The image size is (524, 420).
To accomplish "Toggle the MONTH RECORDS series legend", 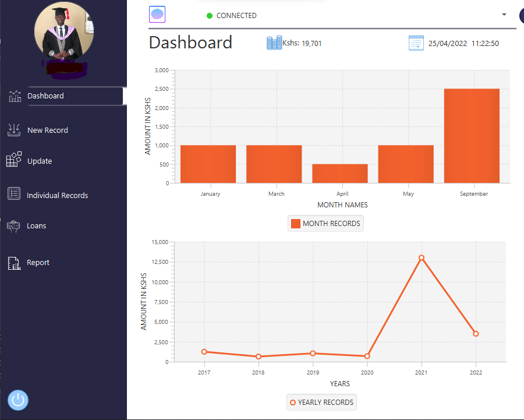I will (x=325, y=223).
